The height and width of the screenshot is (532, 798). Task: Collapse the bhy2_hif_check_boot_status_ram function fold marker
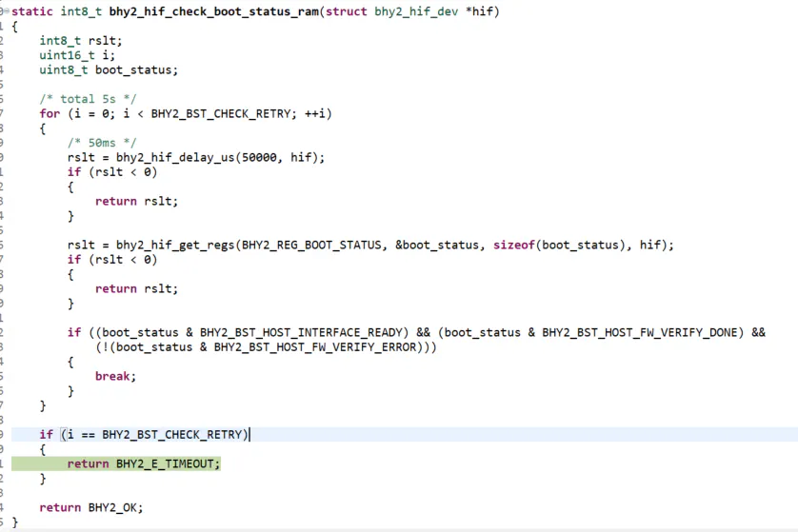[x=5, y=11]
